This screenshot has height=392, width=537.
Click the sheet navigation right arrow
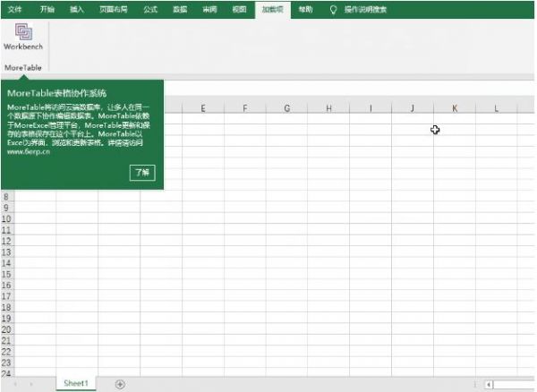pyautogui.click(x=31, y=384)
